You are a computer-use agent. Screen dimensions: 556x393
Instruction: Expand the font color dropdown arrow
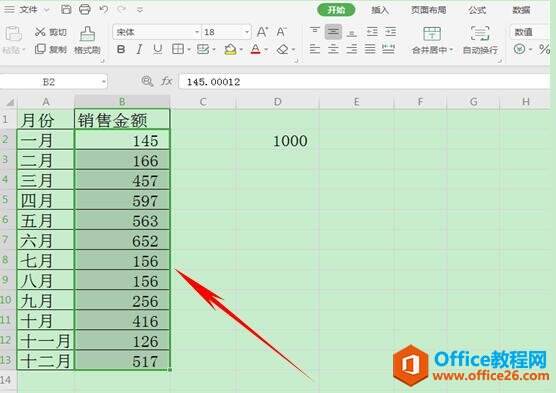pyautogui.click(x=266, y=50)
